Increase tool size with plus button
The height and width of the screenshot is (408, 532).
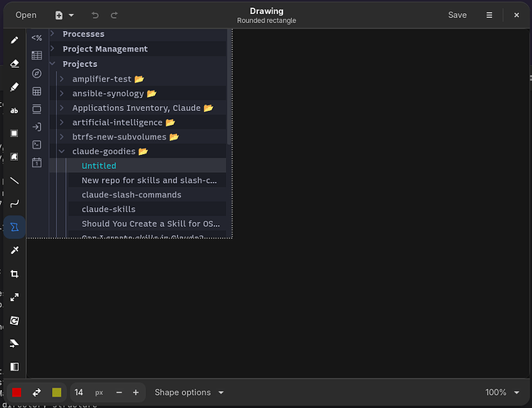point(135,392)
